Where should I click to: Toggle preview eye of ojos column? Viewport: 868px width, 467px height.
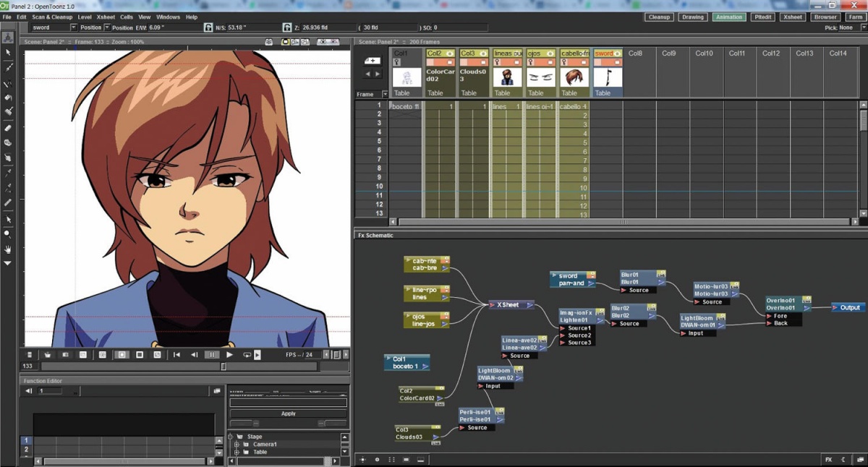click(550, 53)
